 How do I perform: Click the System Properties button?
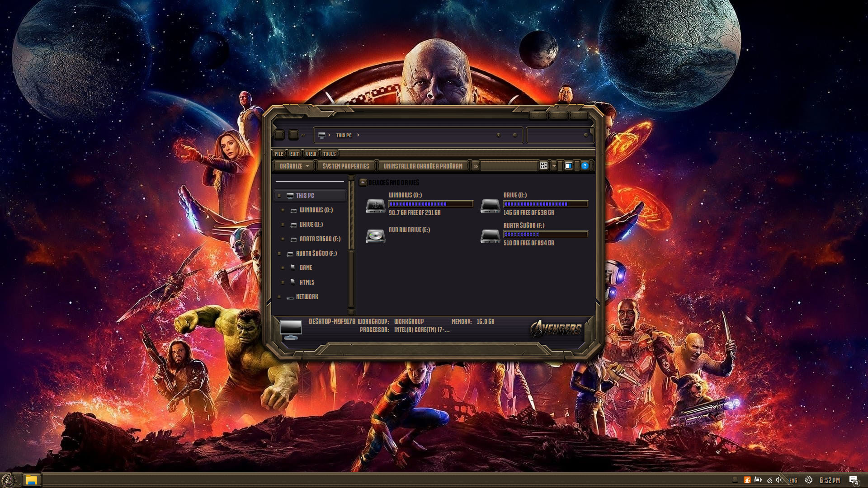(x=346, y=166)
